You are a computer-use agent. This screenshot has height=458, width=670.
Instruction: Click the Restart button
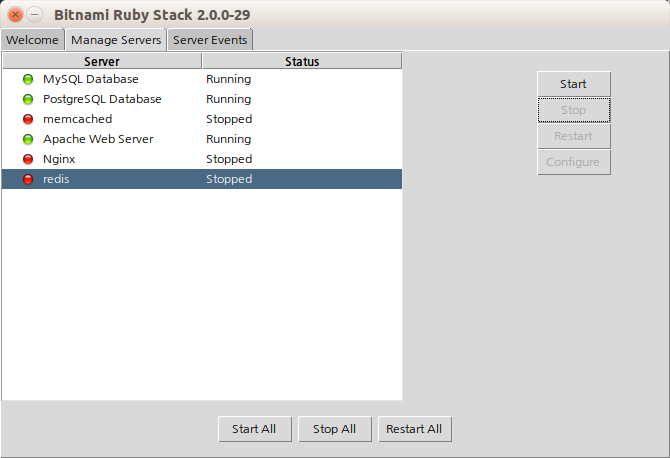point(573,136)
